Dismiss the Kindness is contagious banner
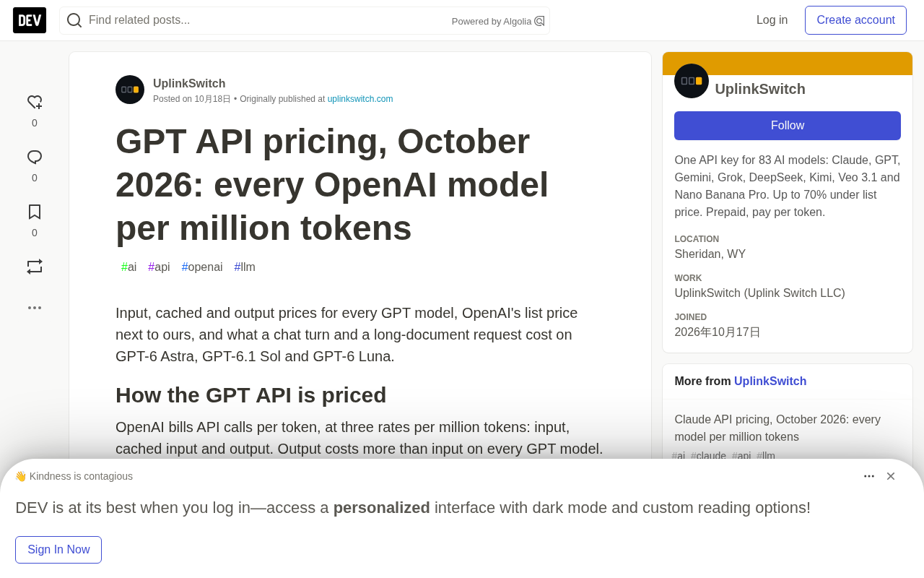The image size is (924, 578). pos(891,476)
